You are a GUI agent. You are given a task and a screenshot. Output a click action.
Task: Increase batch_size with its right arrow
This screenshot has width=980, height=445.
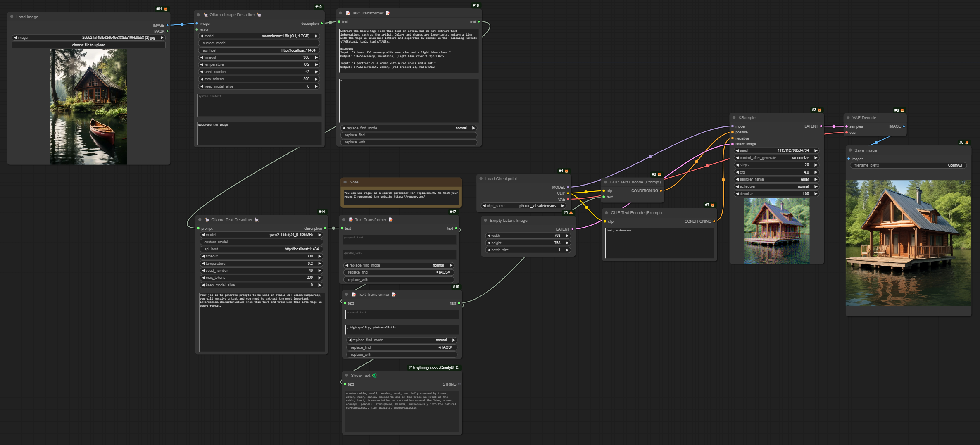tap(567, 250)
